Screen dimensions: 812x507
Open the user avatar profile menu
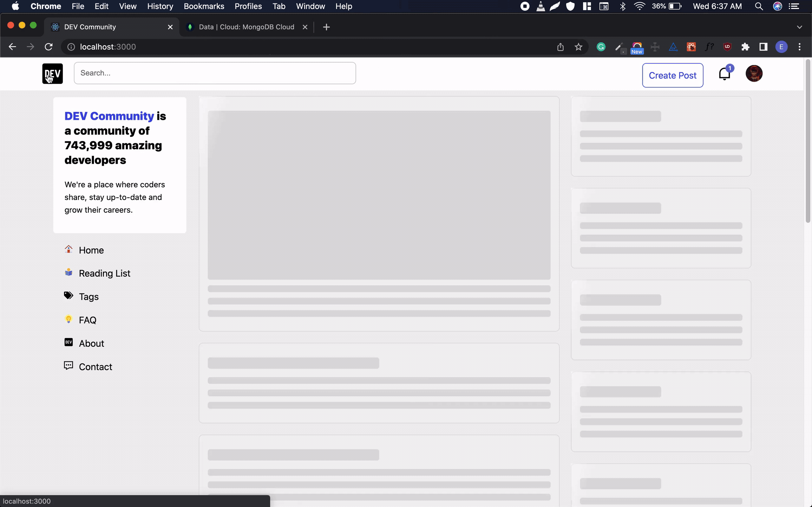point(754,74)
